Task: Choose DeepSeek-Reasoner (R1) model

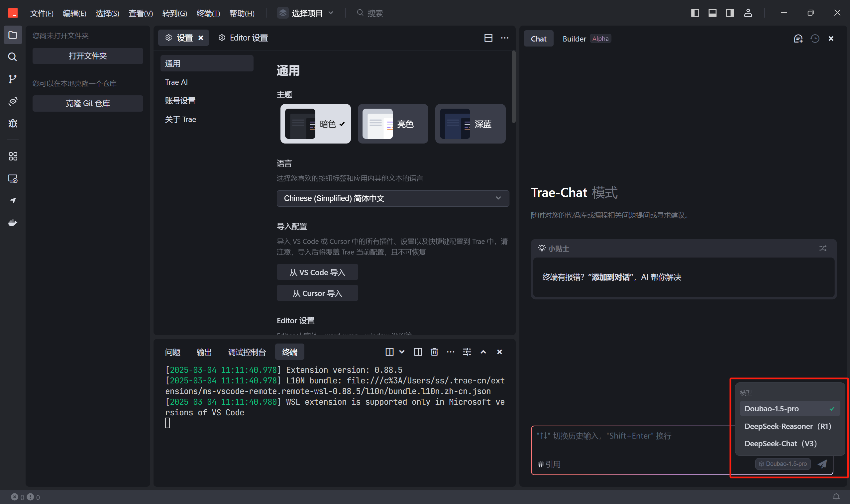Action: click(x=788, y=426)
